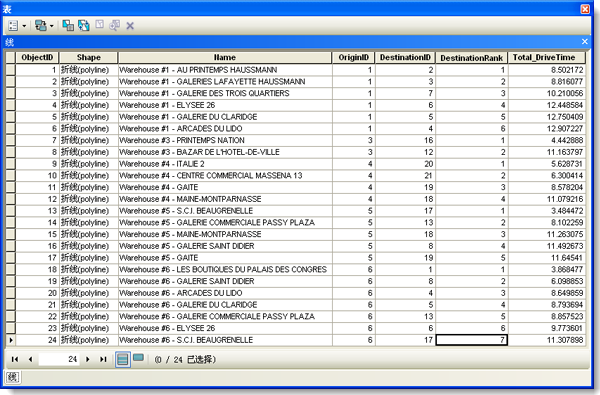The height and width of the screenshot is (395, 600).
Task: Click Warehouse #4 - ITALIE 2 cell
Action: point(225,164)
